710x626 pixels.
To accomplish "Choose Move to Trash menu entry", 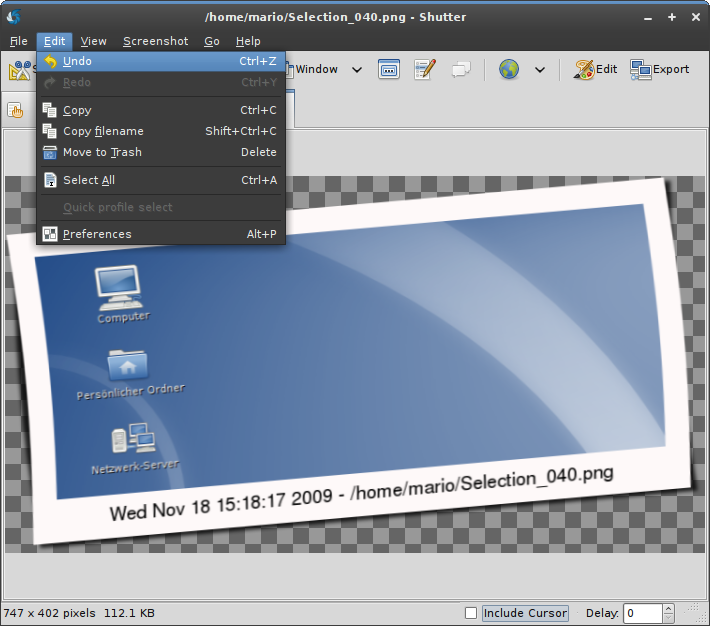I will [x=102, y=152].
